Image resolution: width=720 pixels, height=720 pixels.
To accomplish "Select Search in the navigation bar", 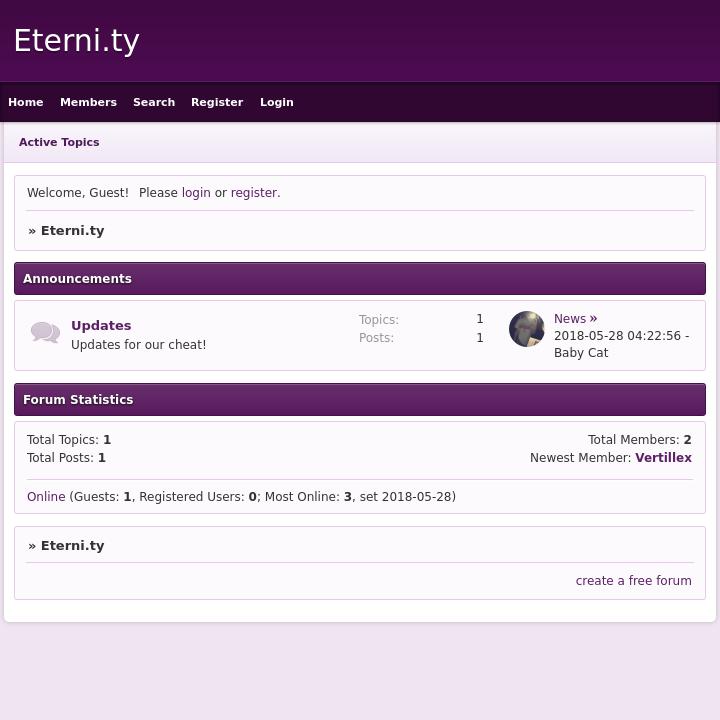I will click(154, 102).
